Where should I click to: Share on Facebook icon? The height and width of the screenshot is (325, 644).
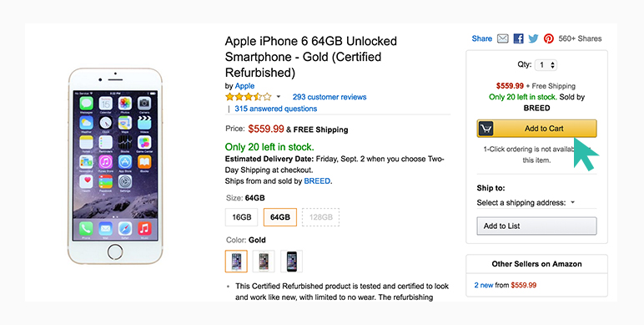[518, 38]
